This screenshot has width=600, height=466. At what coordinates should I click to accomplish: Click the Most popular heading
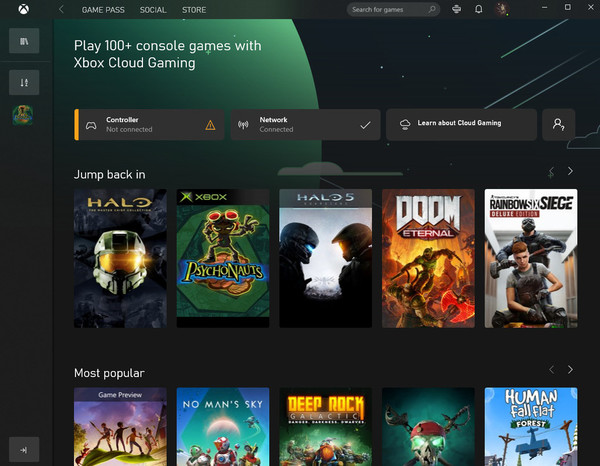[x=109, y=373]
